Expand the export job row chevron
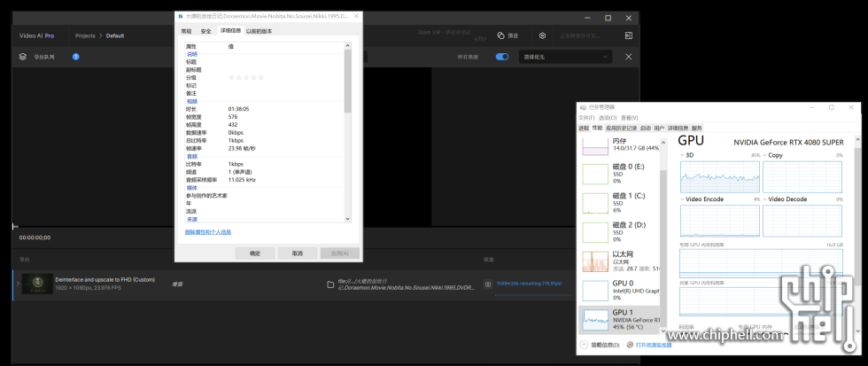 15,284
